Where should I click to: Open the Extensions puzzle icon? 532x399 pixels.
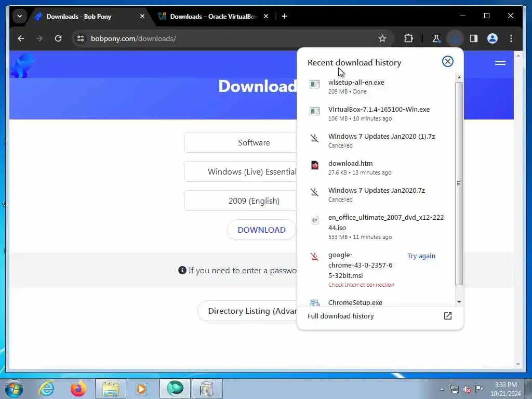[408, 38]
